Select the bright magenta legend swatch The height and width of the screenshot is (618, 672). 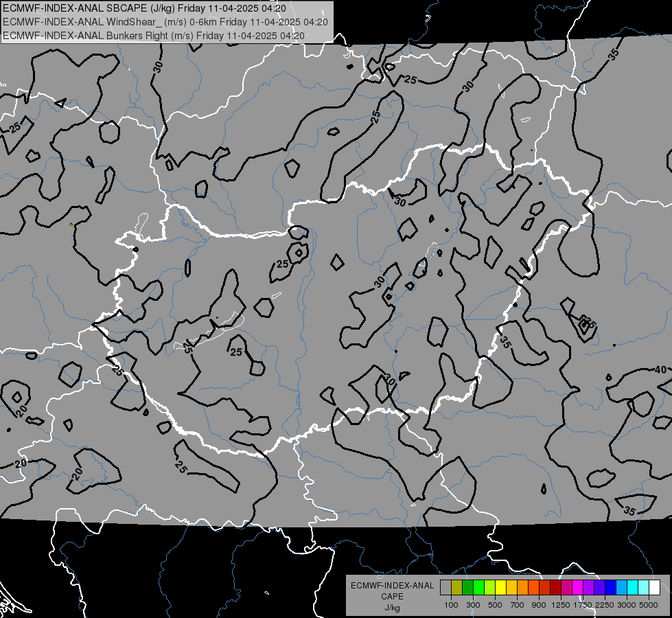578,588
